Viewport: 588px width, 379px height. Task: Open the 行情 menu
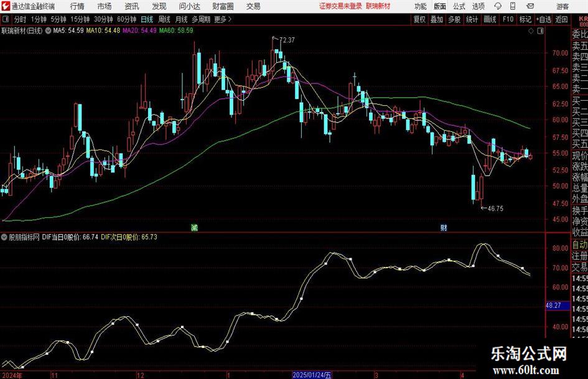click(77, 6)
